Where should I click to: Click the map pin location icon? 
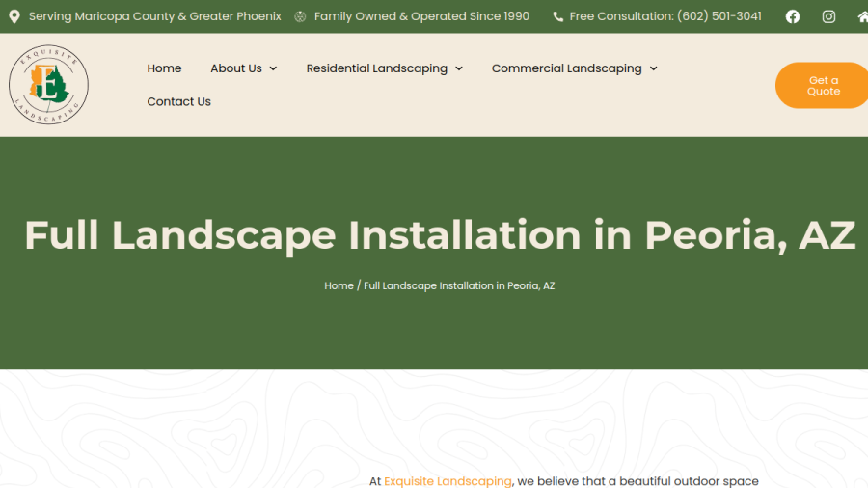click(x=14, y=16)
